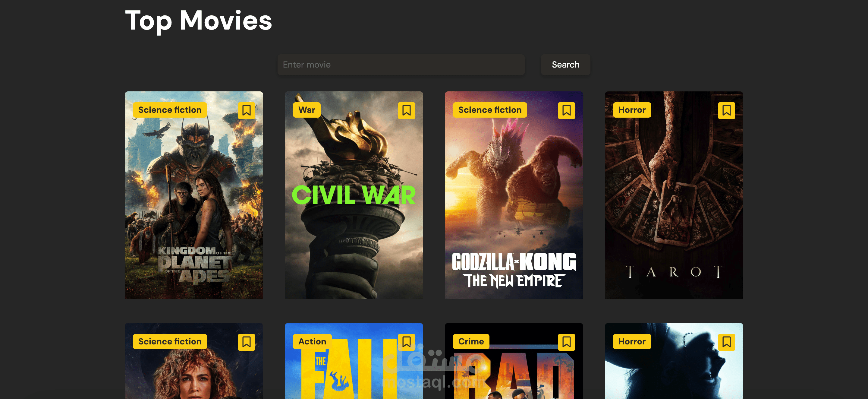This screenshot has height=399, width=868.
Task: Bookmark Kingdom of the Planet of the Apes
Action: [246, 110]
